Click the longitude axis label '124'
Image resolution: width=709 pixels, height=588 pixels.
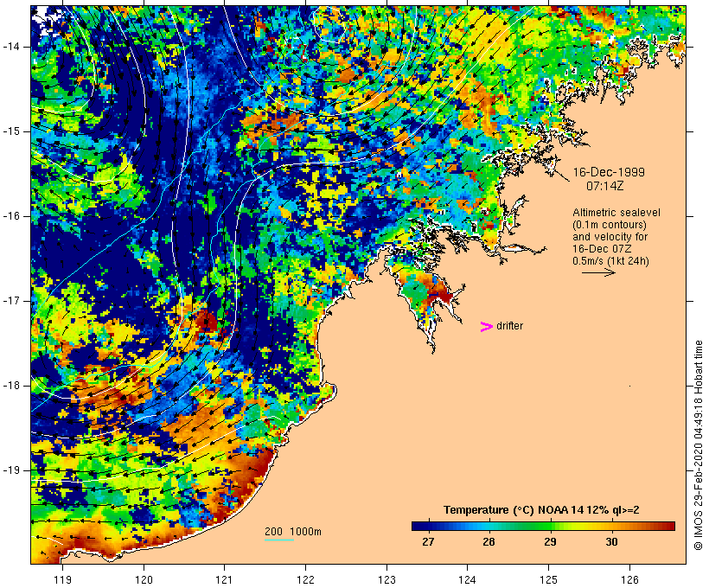click(x=467, y=579)
